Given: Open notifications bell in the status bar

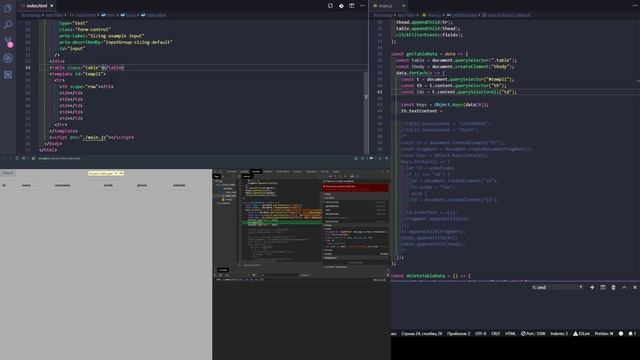Looking at the screenshot, I should tap(631, 333).
